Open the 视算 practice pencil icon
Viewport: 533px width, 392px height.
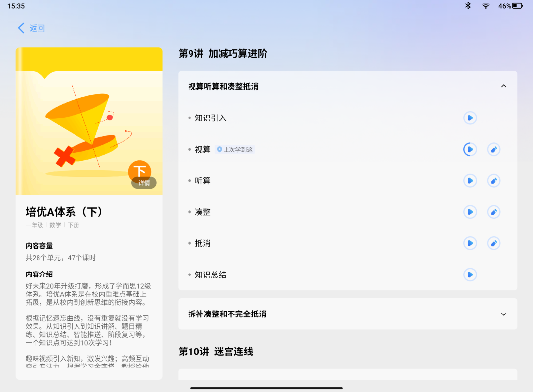(x=494, y=149)
